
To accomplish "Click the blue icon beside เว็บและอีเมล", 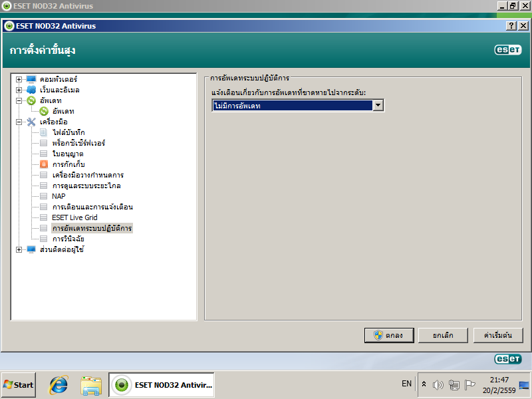I will pyautogui.click(x=31, y=90).
